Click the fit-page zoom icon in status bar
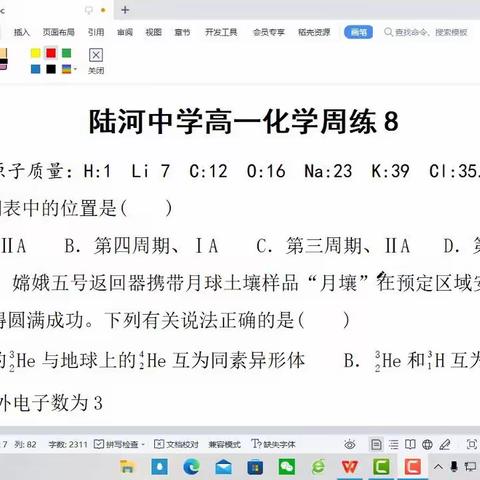Viewport: 480px width, 480px height. pos(472,444)
